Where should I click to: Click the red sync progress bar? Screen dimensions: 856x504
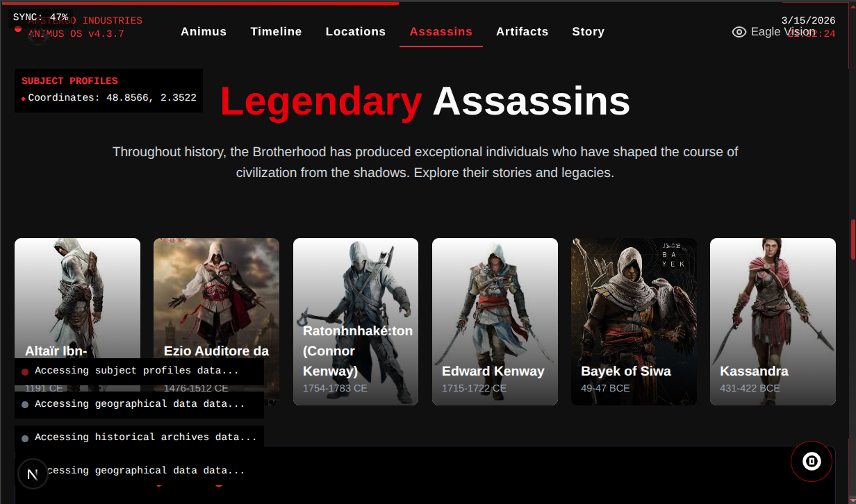pos(199,3)
